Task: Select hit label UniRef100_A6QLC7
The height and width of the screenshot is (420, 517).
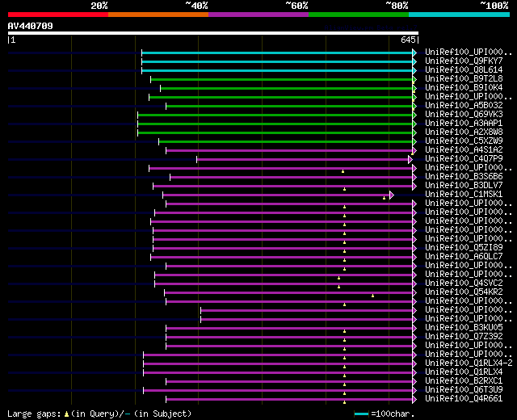Action: tap(464, 257)
